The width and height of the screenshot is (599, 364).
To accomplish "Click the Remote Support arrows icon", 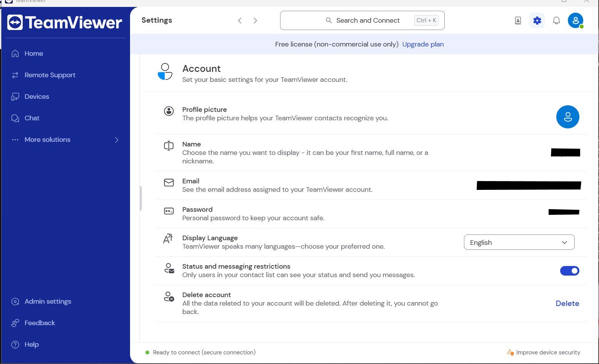I will click(15, 75).
